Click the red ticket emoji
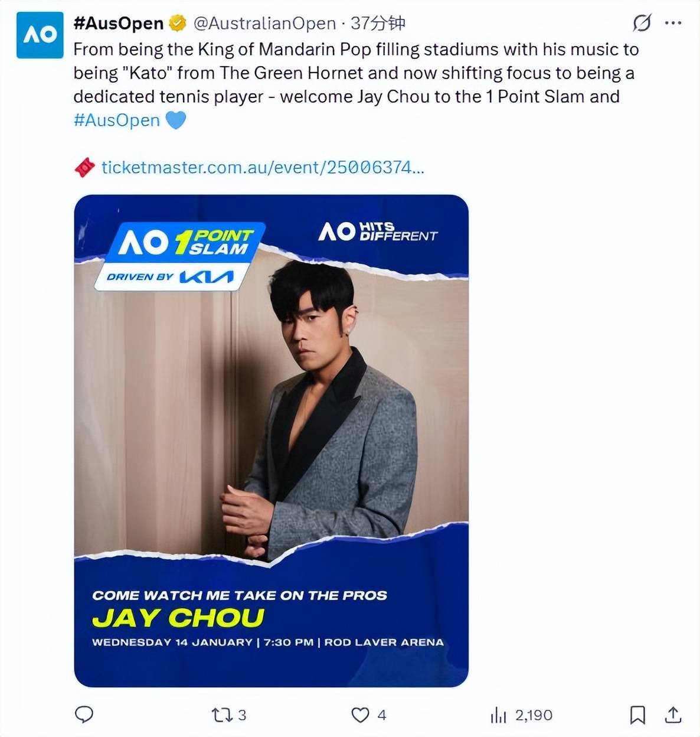The image size is (700, 737). (84, 168)
